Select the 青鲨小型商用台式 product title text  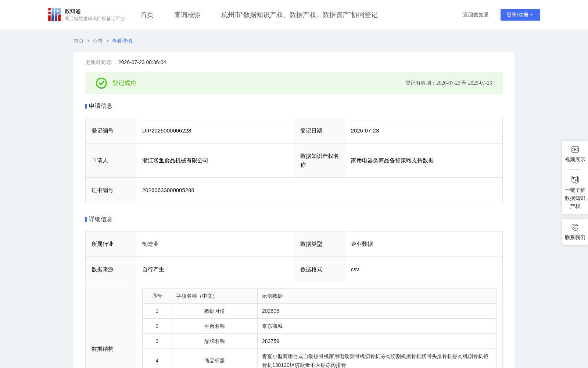[375, 361]
